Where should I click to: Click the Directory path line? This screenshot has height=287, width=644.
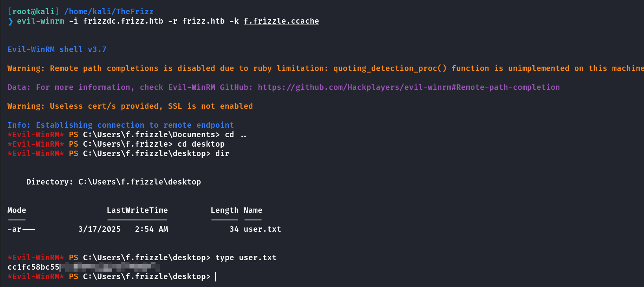114,182
